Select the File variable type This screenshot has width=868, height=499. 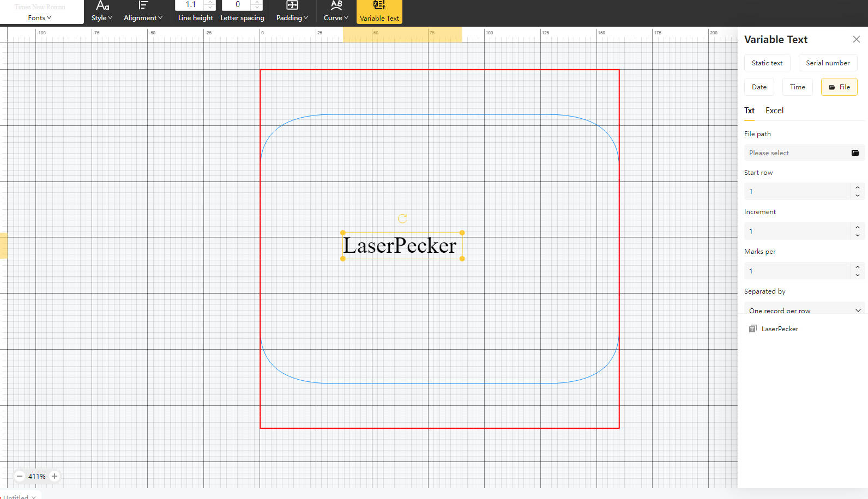click(x=839, y=87)
